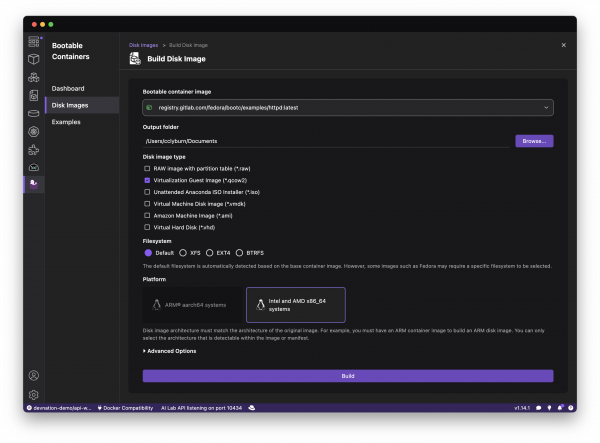Open the Accounts icon in sidebar
This screenshot has width=600, height=443.
34,376
